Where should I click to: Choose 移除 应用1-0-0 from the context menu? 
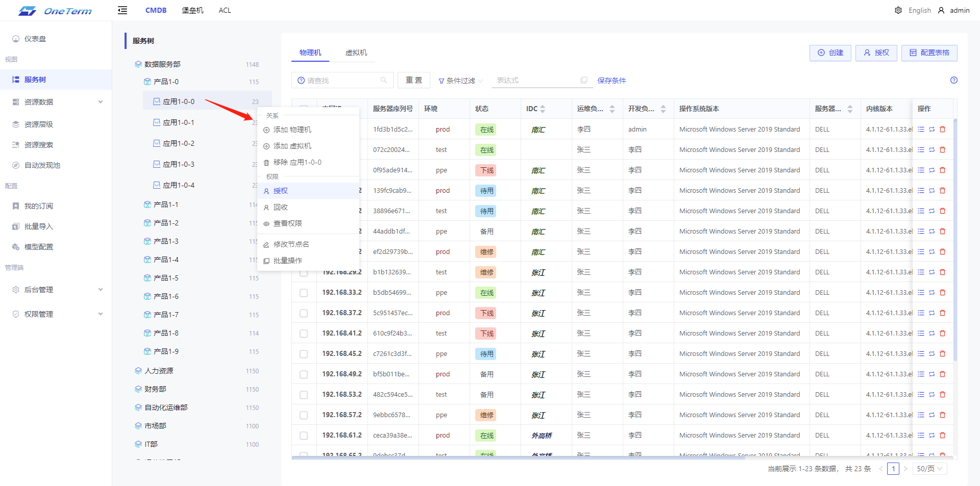pos(308,162)
